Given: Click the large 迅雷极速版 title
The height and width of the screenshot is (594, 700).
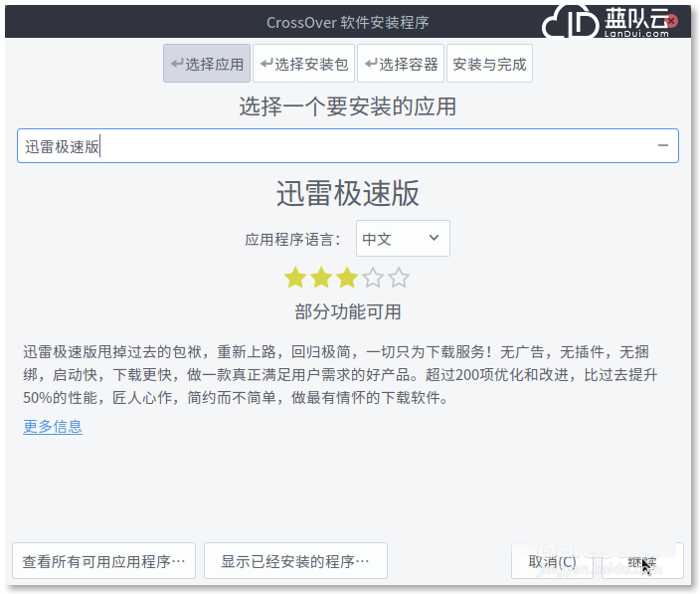Looking at the screenshot, I should coord(348,193).
